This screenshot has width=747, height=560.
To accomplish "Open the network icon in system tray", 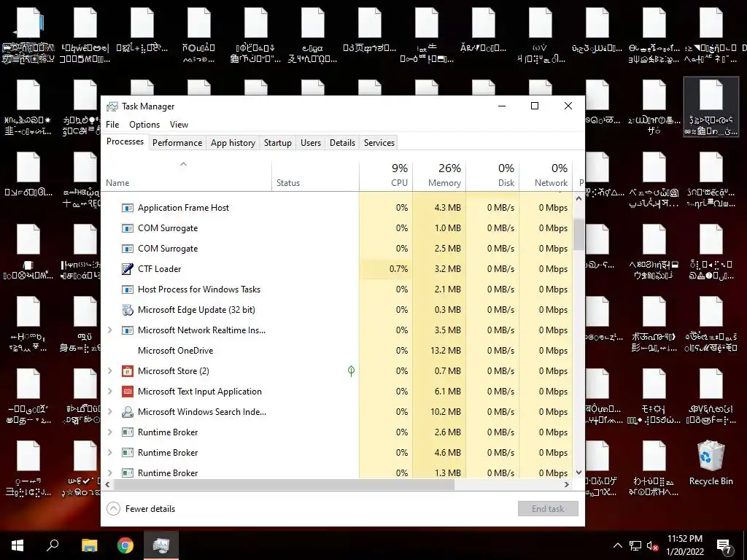I will pos(635,545).
